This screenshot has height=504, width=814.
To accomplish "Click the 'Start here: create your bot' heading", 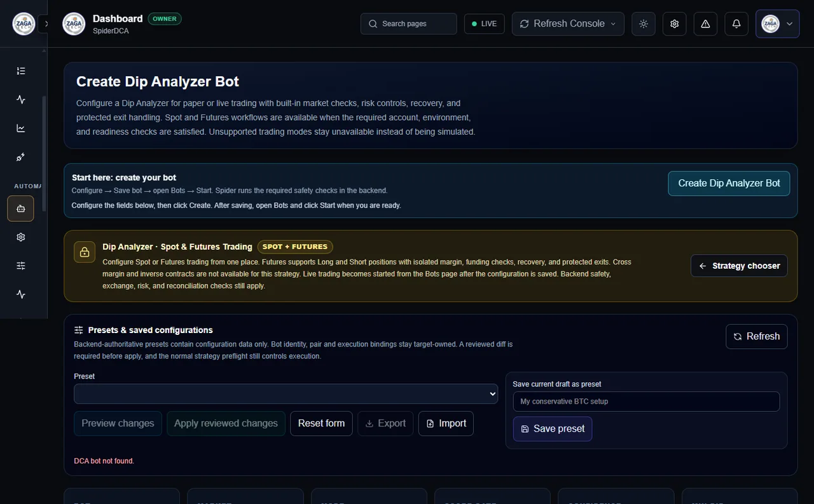I will [x=124, y=177].
